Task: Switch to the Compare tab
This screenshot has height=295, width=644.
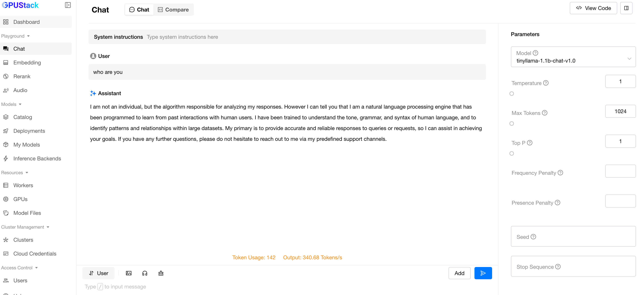Action: click(173, 10)
